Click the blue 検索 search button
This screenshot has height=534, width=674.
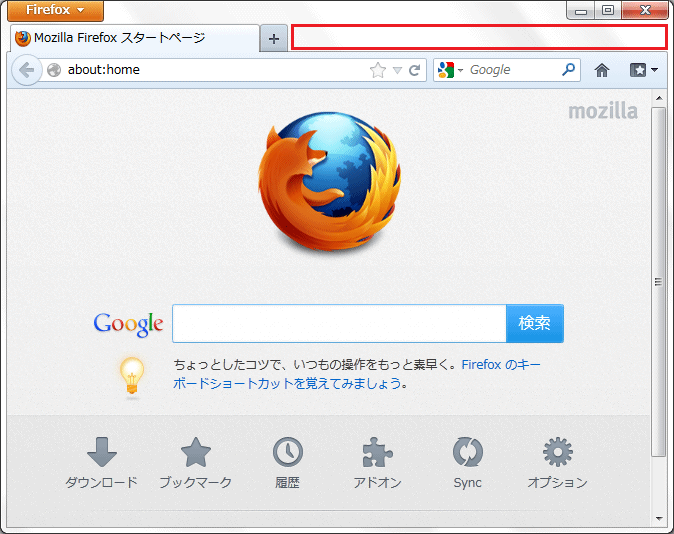(535, 324)
